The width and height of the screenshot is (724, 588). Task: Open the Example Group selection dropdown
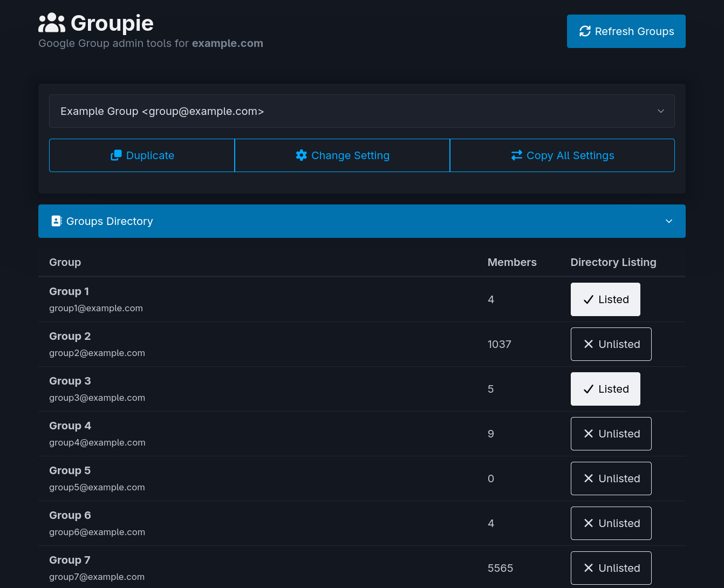(x=362, y=111)
